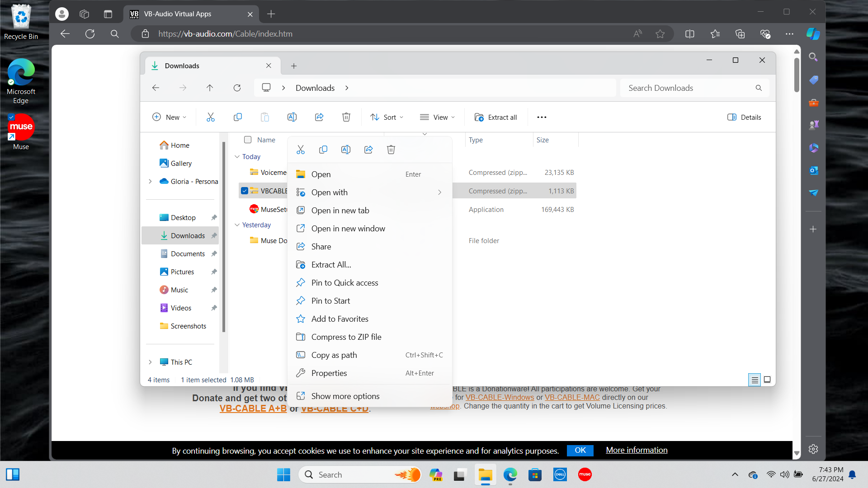Choose Compress to ZIP file
Screen dimensions: 868x488
click(370, 337)
